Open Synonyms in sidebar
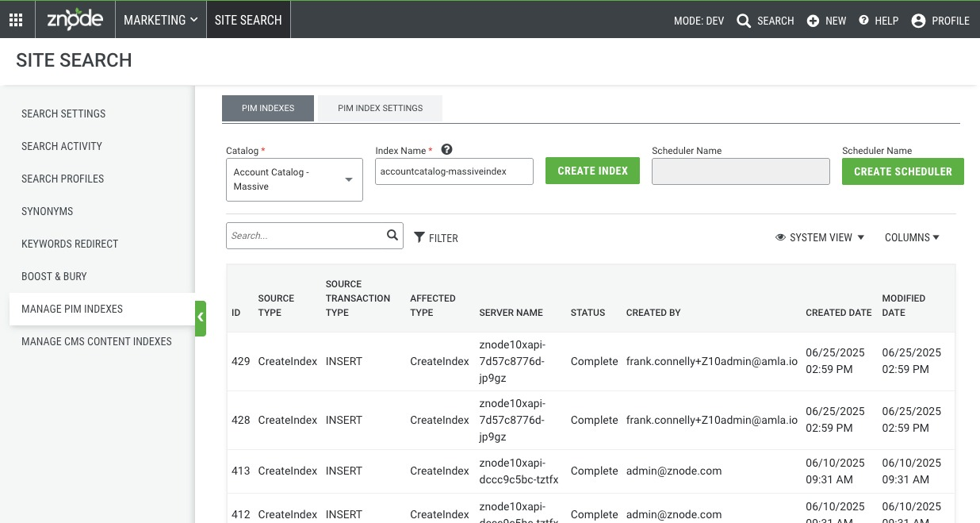980x523 pixels. coord(48,211)
